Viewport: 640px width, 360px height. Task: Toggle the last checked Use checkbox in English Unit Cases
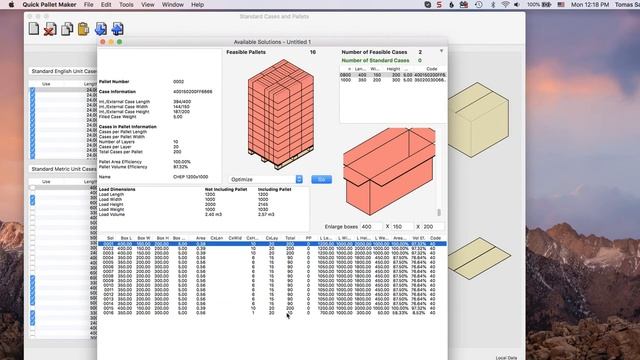(x=33, y=156)
